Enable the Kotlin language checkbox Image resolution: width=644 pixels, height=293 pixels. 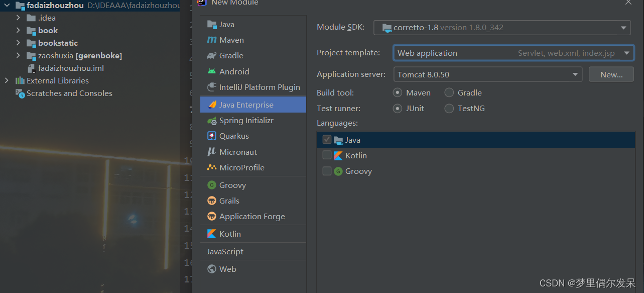tap(327, 155)
